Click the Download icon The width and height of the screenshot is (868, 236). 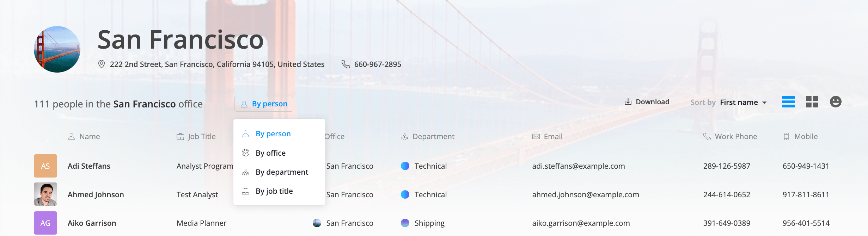tap(628, 102)
